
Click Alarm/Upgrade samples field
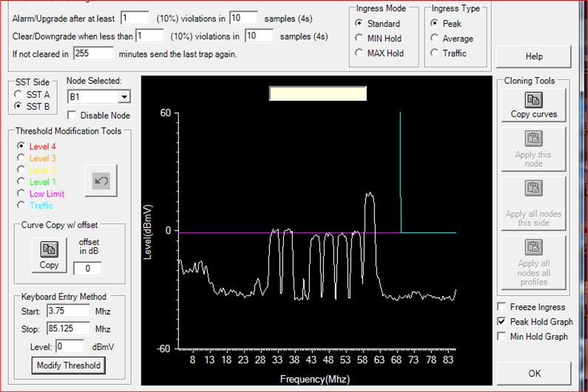tap(244, 18)
